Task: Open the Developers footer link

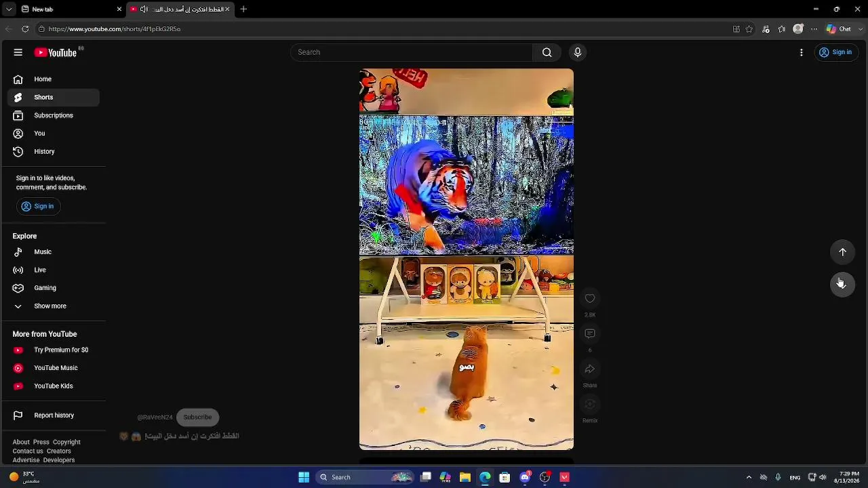Action: pyautogui.click(x=59, y=460)
